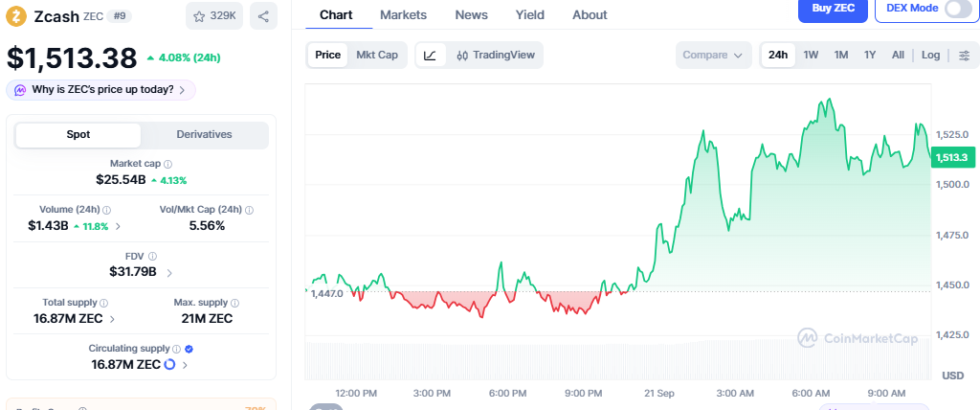
Task: Open the Markets tab
Action: [x=403, y=15]
